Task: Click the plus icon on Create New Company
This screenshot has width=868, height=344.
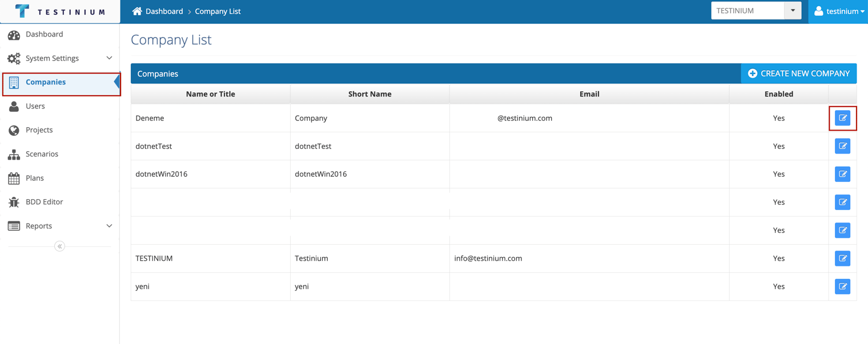Action: tap(753, 74)
